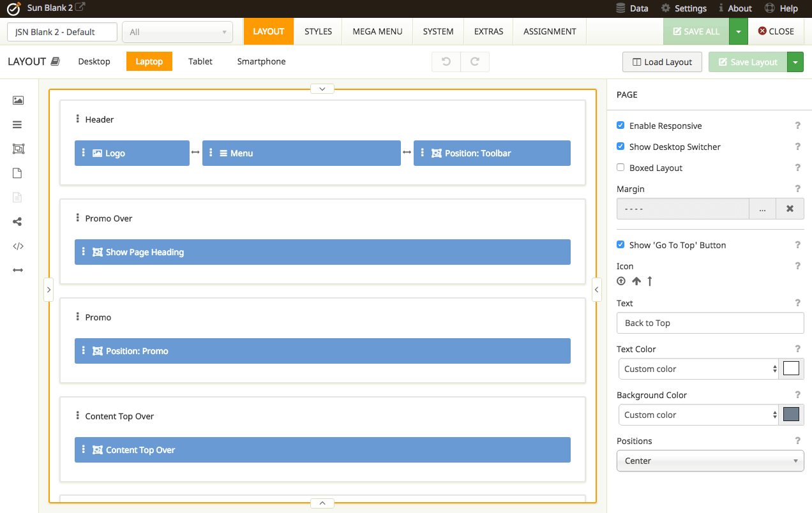This screenshot has width=812, height=513.
Task: Switch to Tablet layout view
Action: [x=200, y=61]
